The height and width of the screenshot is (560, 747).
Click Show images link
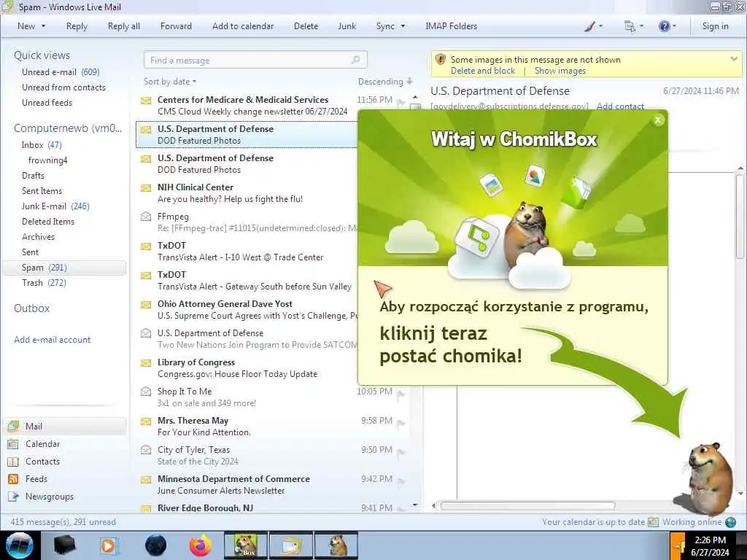560,71
